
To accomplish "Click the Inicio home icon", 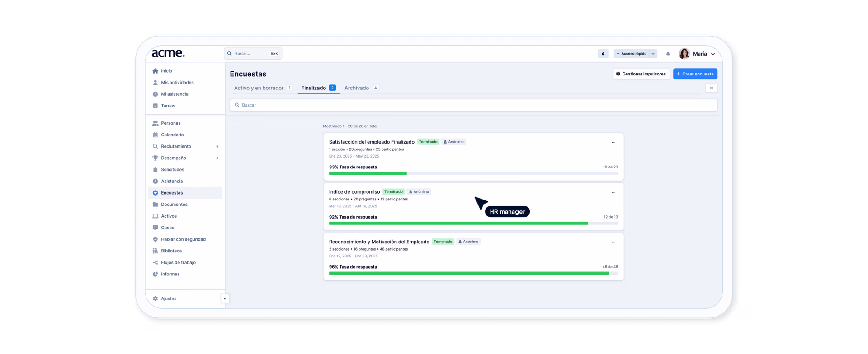I will [155, 71].
